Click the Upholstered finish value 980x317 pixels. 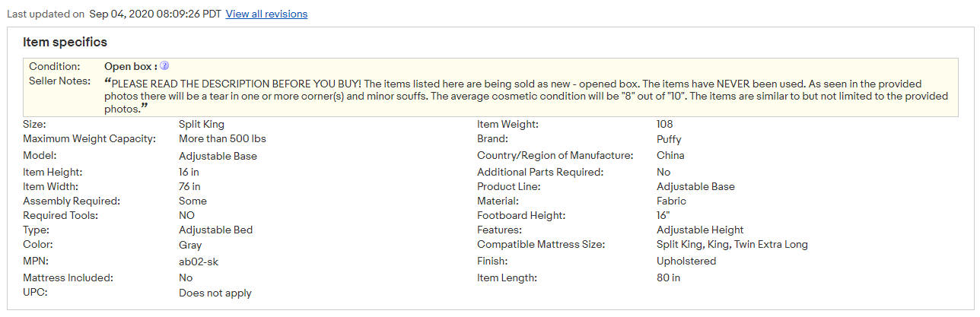tap(686, 262)
